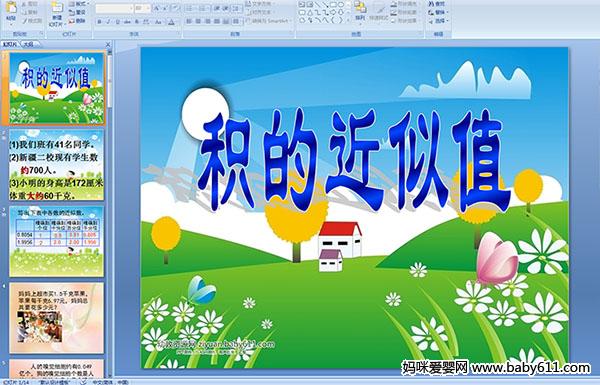Toggle italic formatting
The height and width of the screenshot is (385, 600).
[x=108, y=22]
